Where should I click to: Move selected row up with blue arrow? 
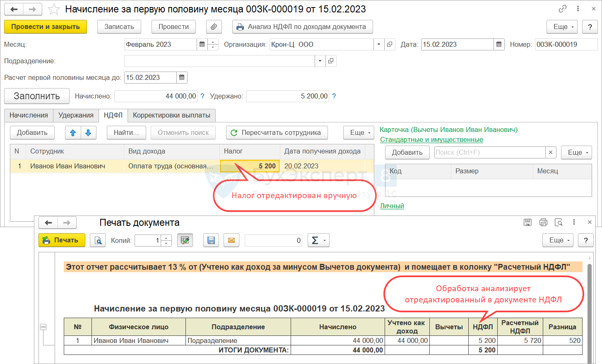[73, 133]
